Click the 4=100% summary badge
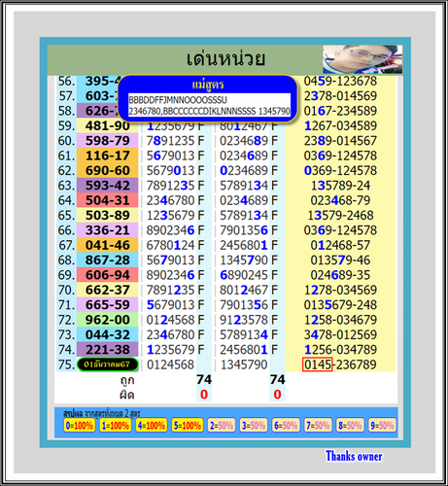 (152, 425)
